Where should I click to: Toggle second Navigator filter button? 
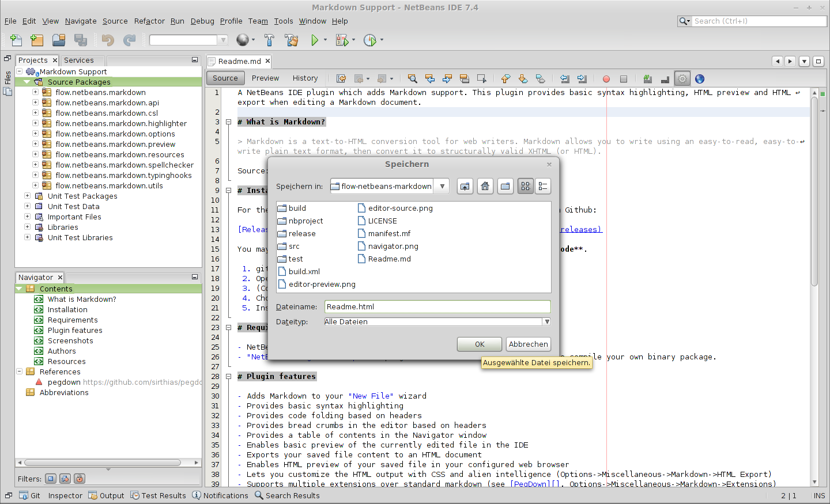pos(65,479)
